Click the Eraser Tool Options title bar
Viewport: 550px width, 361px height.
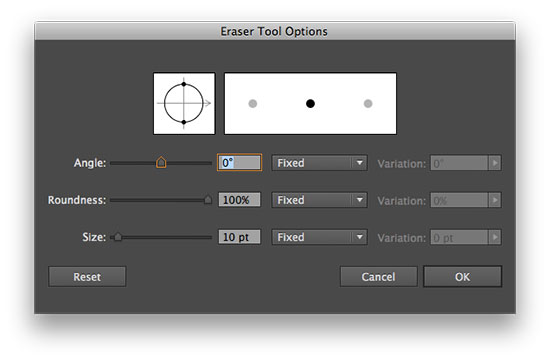pos(275,31)
